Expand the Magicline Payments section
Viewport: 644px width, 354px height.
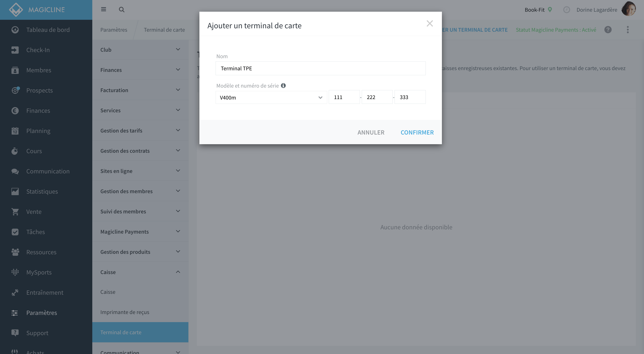140,232
